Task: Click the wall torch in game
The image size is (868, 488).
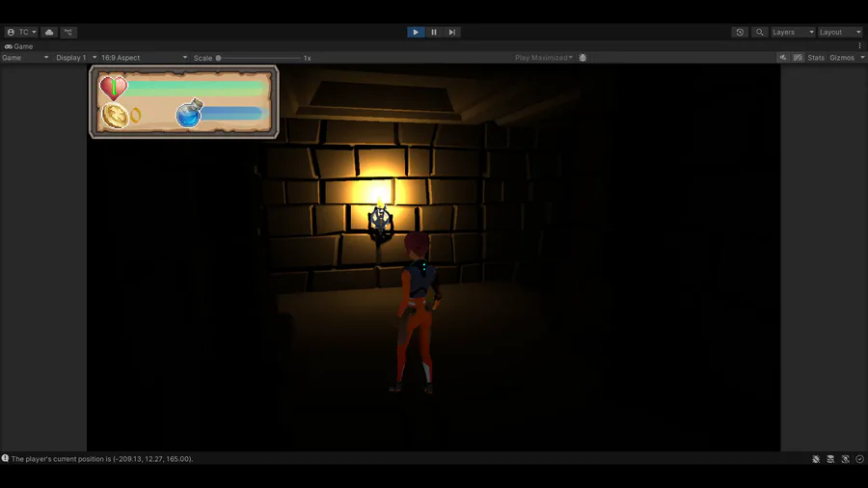Action: [380, 220]
